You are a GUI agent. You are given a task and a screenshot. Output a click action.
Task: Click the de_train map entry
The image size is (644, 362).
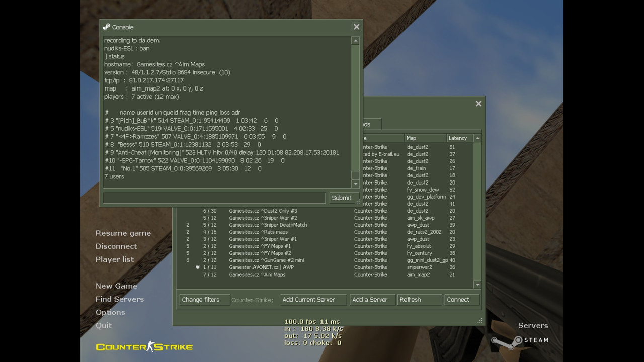417,168
